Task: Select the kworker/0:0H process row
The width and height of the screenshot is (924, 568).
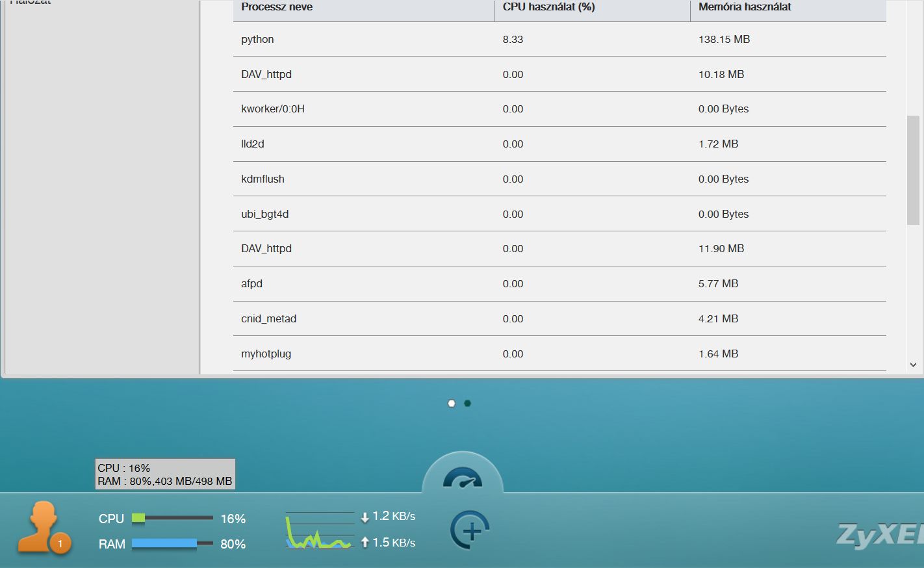Action: (x=559, y=109)
